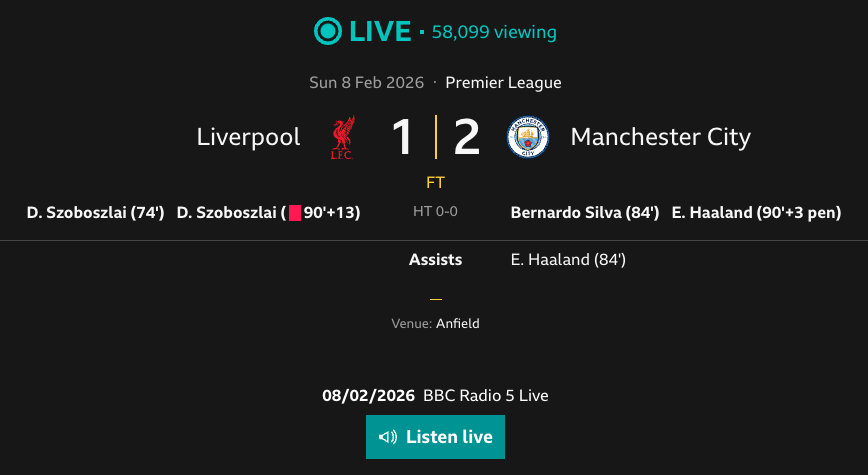Click the red card icon beside Szoboszlai
The image size is (868, 475).
coord(295,213)
